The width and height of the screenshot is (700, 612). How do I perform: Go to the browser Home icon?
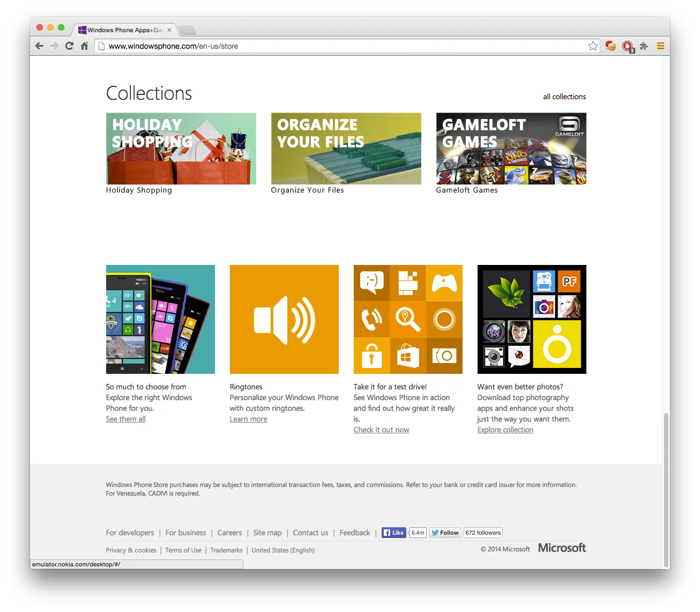pyautogui.click(x=84, y=46)
